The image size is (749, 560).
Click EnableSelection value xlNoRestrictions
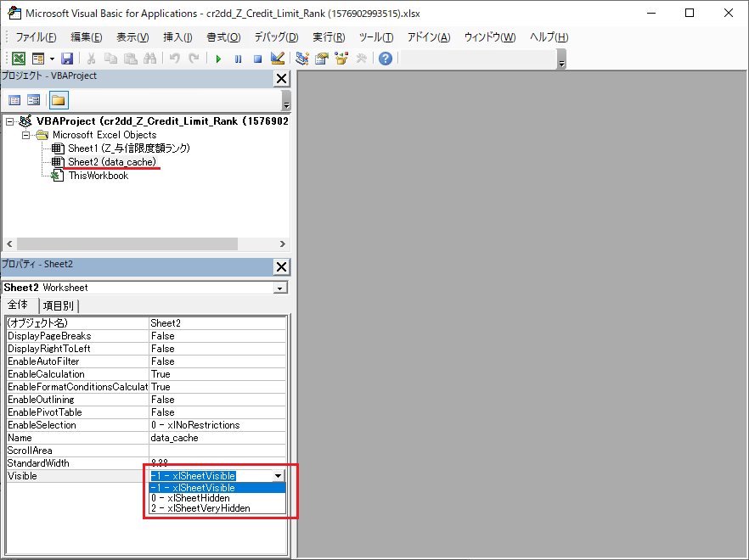tap(217, 425)
